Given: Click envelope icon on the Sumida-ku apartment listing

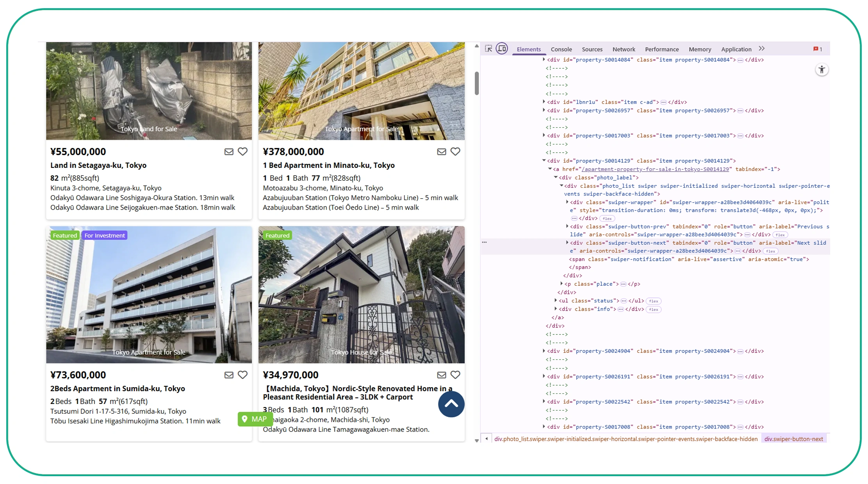Looking at the screenshot, I should point(229,375).
